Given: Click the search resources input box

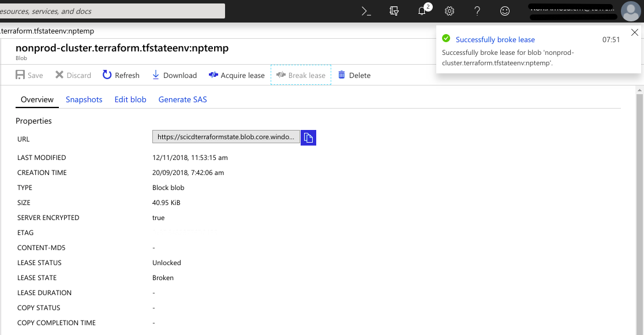Looking at the screenshot, I should tap(113, 11).
